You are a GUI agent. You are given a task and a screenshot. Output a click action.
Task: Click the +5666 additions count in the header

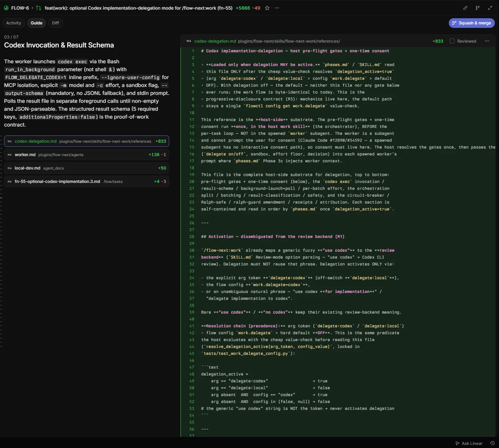point(243,8)
